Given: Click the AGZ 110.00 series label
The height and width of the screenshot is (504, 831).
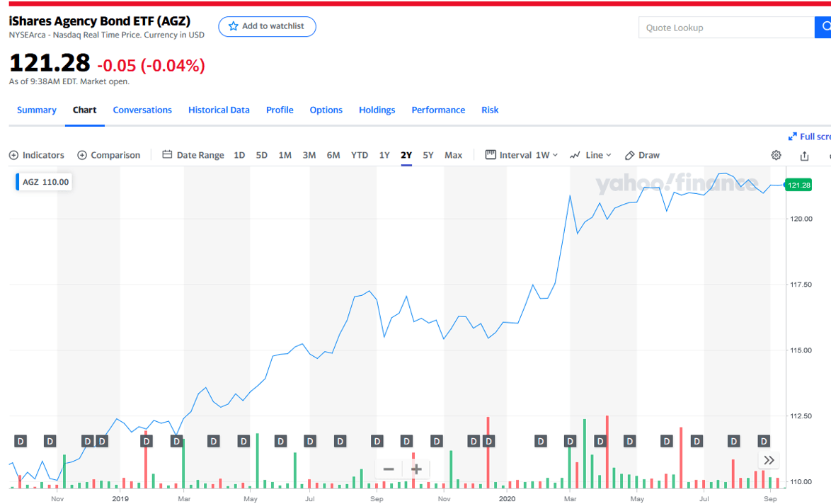Looking at the screenshot, I should pos(43,182).
